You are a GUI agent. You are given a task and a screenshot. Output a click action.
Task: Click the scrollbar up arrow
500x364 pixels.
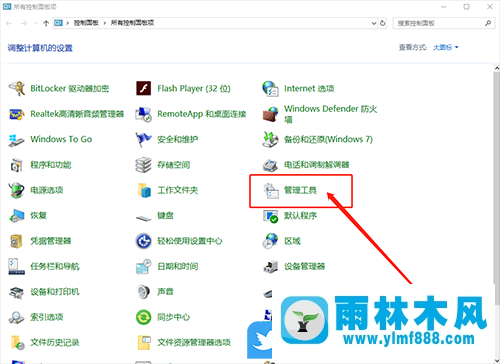(497, 68)
